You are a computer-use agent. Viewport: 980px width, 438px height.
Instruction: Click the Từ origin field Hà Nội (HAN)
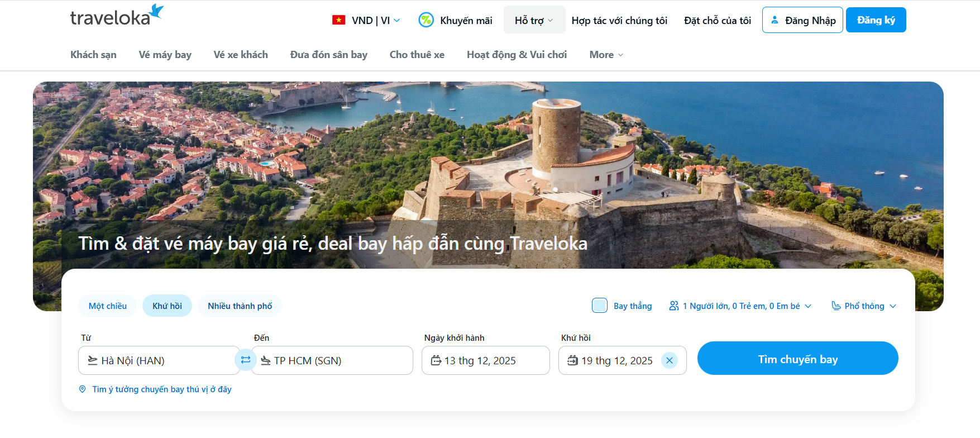tap(159, 360)
